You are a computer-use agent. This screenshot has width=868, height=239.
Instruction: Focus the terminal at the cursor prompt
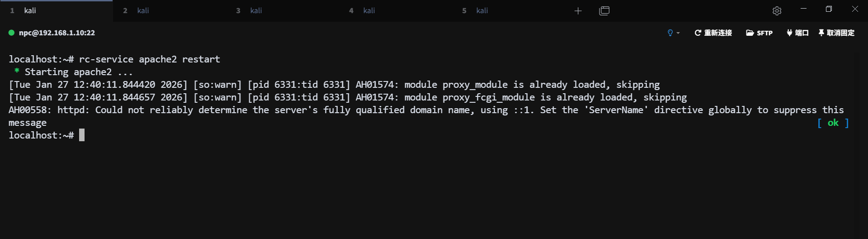[82, 135]
